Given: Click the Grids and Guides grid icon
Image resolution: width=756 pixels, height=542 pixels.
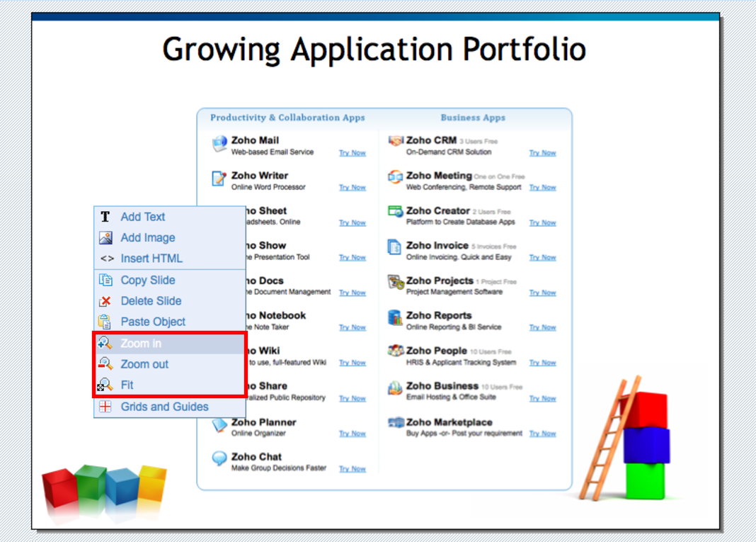Looking at the screenshot, I should [x=105, y=407].
